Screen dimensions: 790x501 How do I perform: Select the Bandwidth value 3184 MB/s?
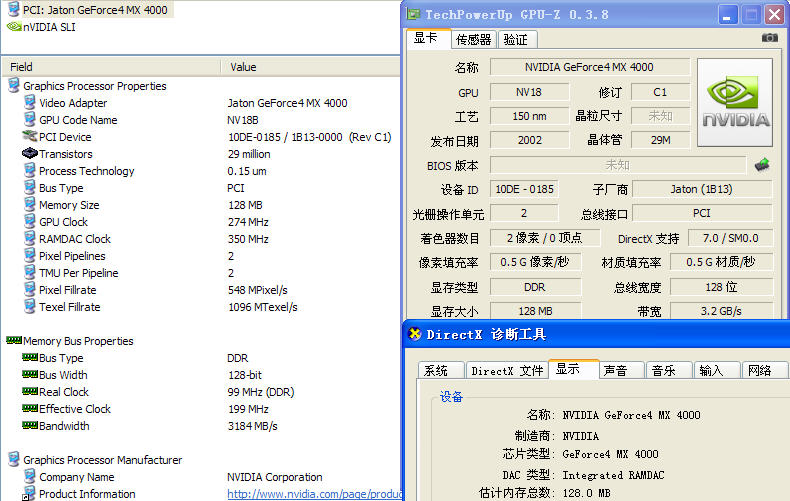[252, 426]
